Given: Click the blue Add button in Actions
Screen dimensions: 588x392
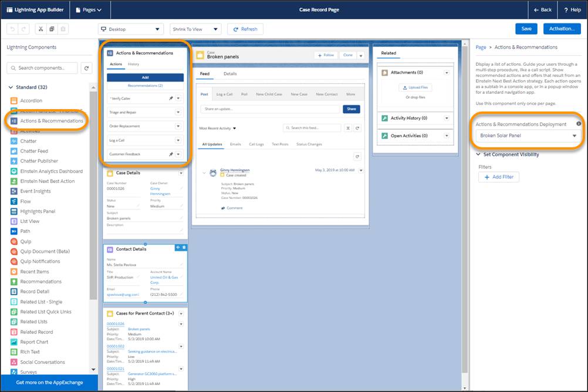Looking at the screenshot, I should click(x=145, y=77).
